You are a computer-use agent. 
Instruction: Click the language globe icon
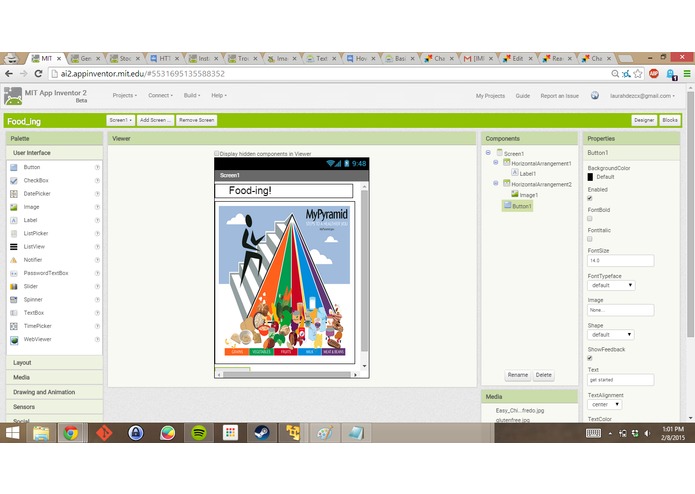coord(595,95)
